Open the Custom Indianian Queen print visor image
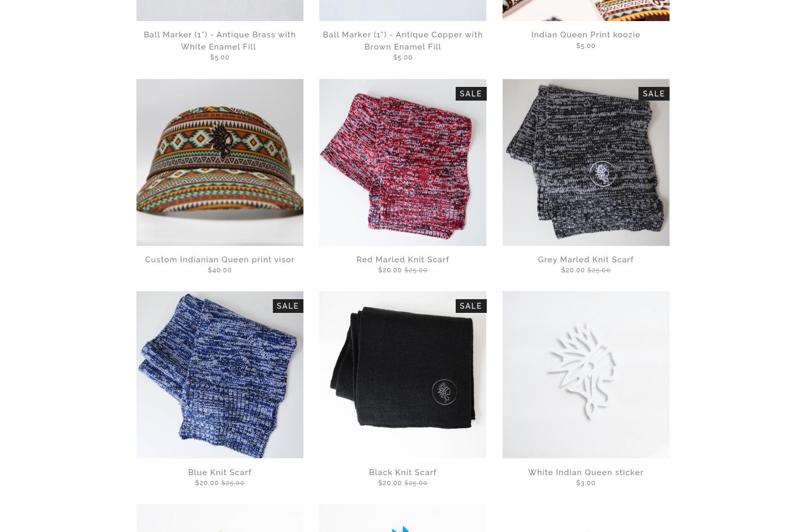Image resolution: width=806 pixels, height=532 pixels. pos(220,162)
